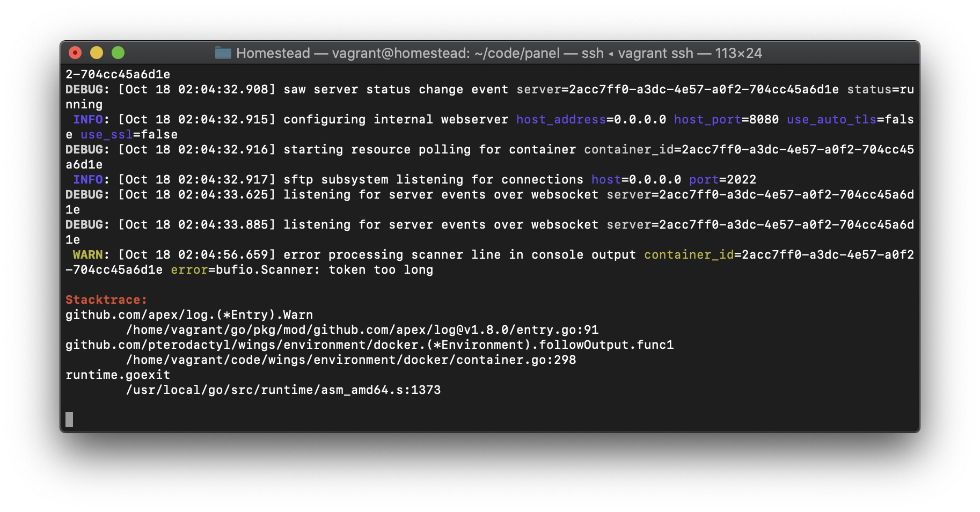
Task: Click the green full-screen traffic light button
Action: [x=118, y=53]
